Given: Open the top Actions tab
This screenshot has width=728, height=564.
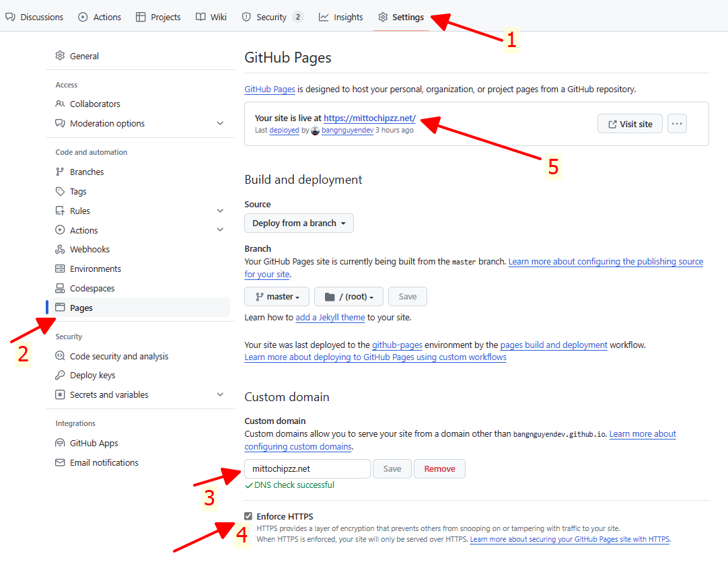Looking at the screenshot, I should [x=100, y=17].
